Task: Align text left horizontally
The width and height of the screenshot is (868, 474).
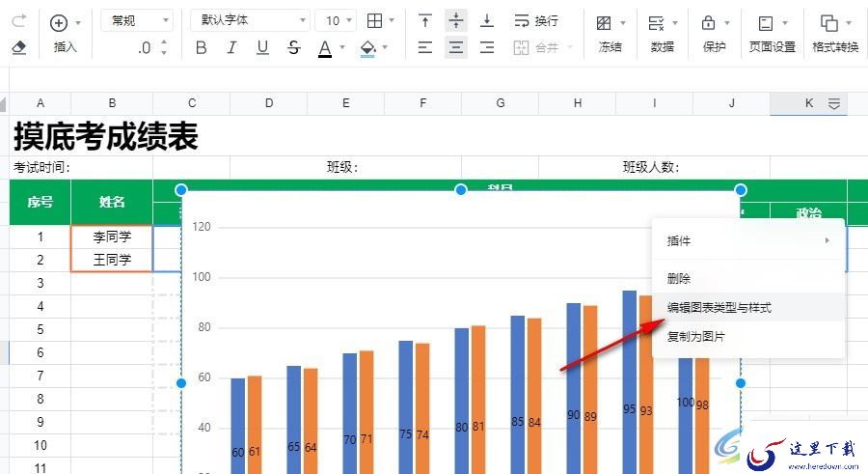Action: click(x=424, y=47)
